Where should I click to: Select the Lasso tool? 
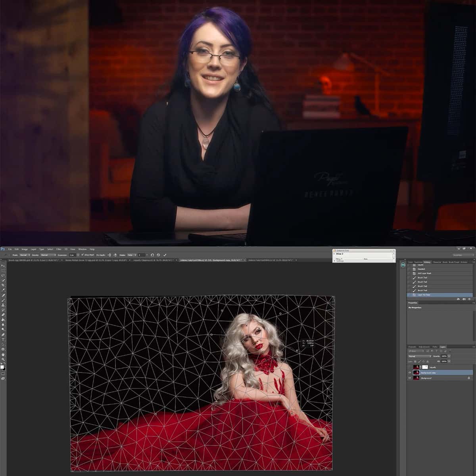[x=3, y=275]
